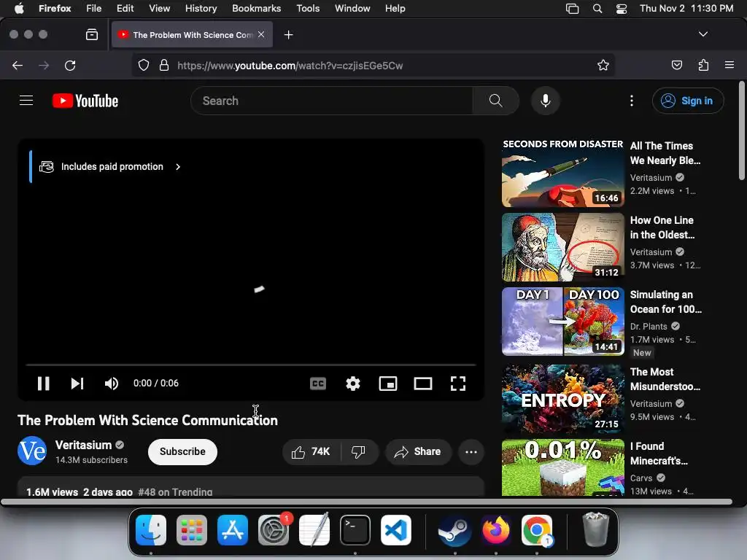This screenshot has width=747, height=560.
Task: Open the YouTube guide hamburger menu
Action: tap(26, 101)
